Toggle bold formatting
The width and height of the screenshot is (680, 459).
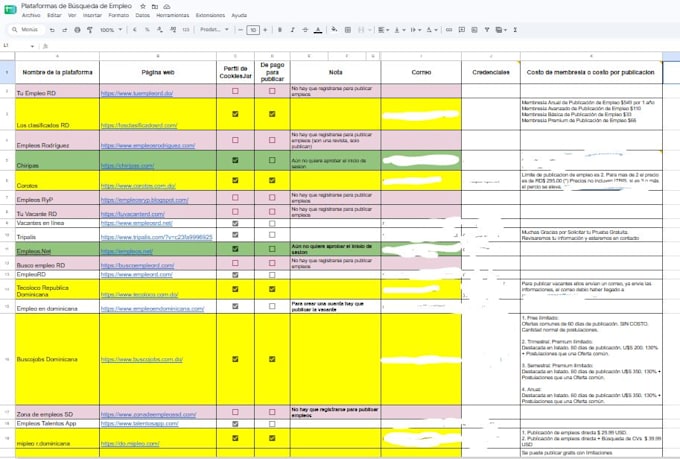280,30
